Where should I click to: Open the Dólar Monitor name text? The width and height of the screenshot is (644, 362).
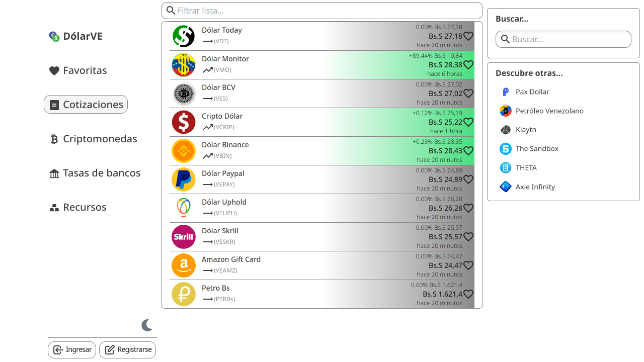(225, 59)
